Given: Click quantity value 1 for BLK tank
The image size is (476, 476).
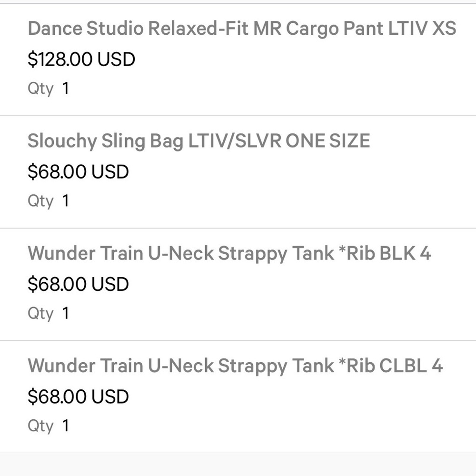Looking at the screenshot, I should tap(66, 313).
